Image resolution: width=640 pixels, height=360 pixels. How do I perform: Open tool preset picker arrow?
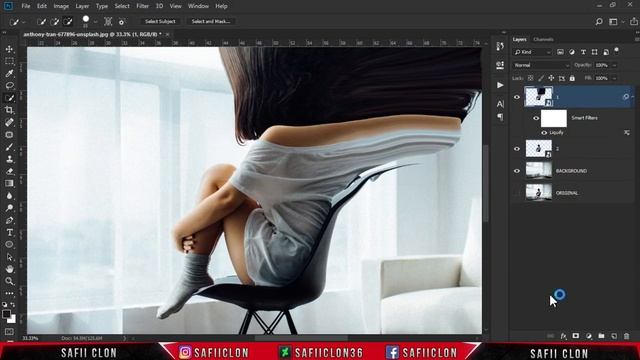click(x=24, y=22)
